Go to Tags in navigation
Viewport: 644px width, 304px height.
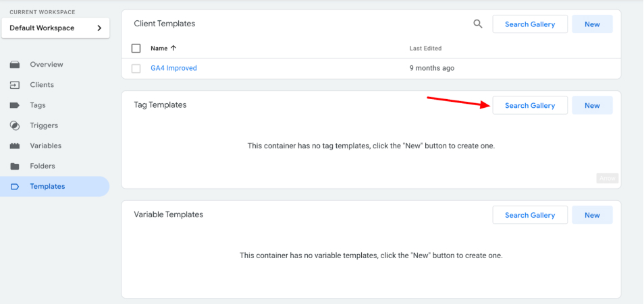point(38,105)
